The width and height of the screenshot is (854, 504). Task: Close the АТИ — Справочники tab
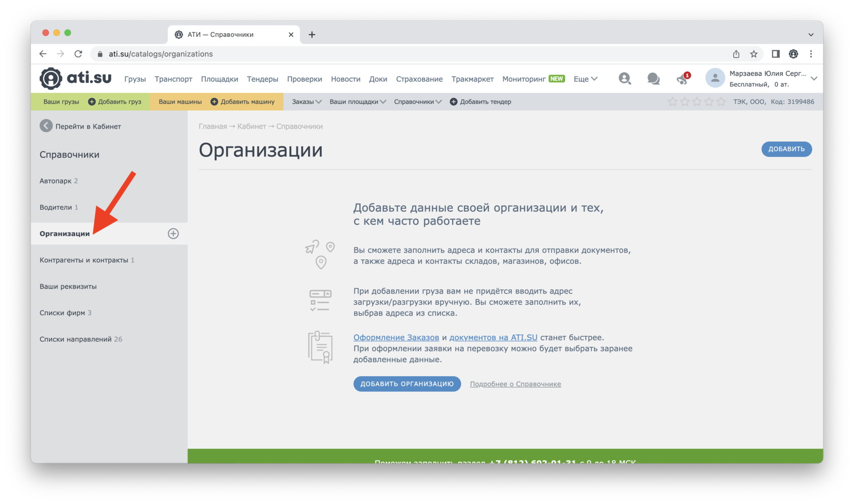pos(291,35)
